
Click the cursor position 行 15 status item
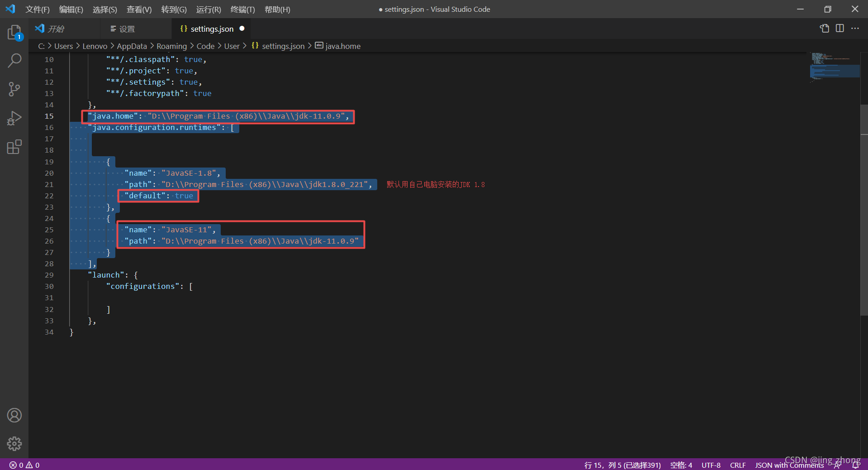tap(622, 465)
